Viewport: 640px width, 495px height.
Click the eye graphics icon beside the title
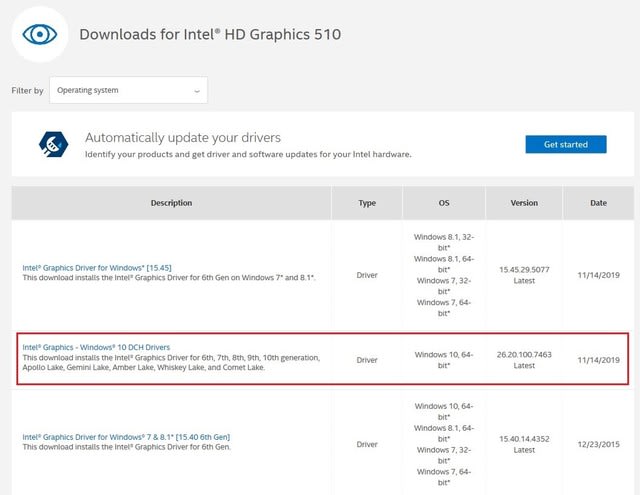[x=40, y=34]
